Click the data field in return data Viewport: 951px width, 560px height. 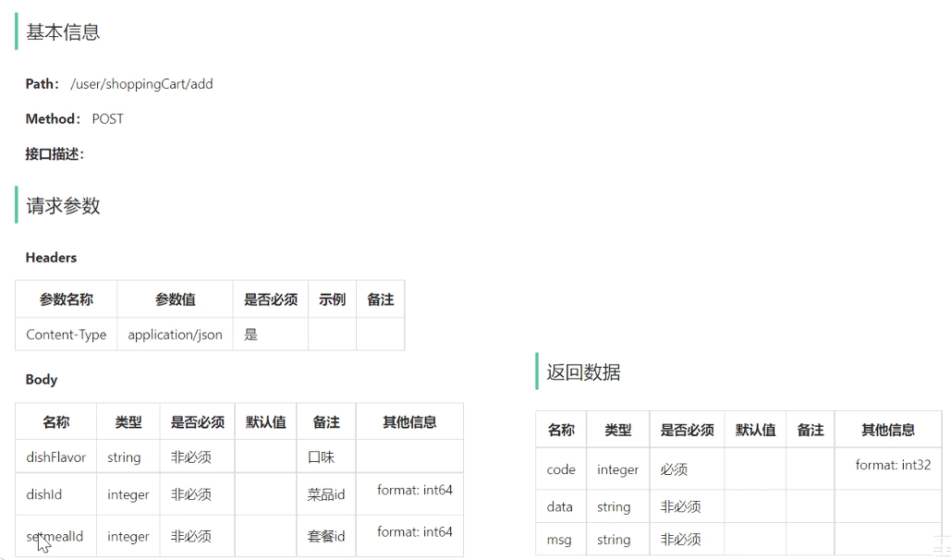559,506
